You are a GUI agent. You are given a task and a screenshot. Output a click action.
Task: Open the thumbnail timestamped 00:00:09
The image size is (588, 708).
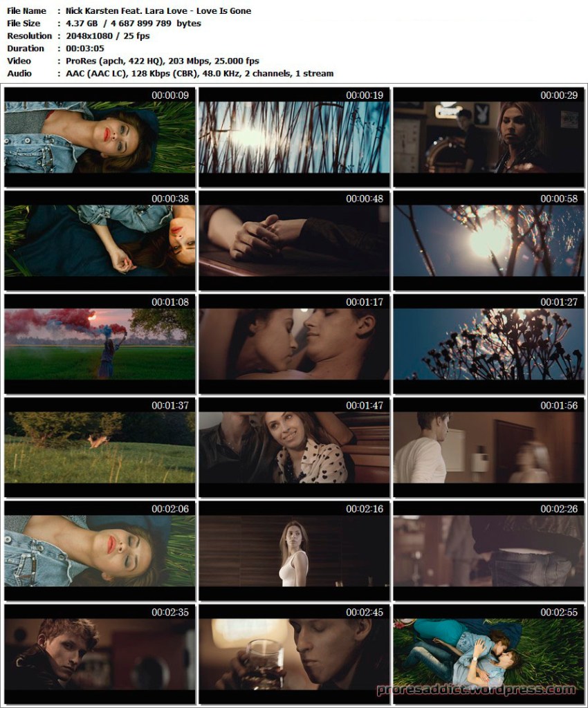point(100,137)
